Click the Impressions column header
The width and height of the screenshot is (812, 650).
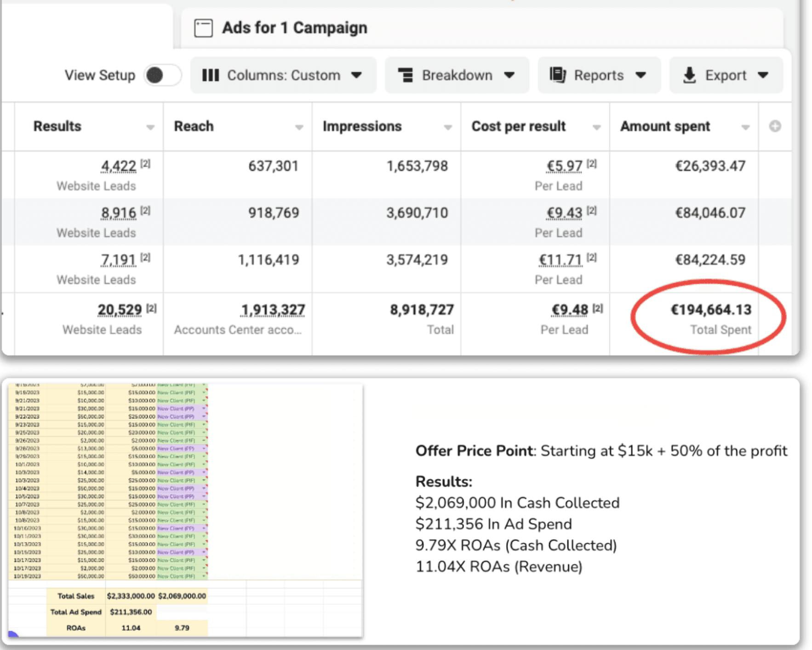pos(362,126)
